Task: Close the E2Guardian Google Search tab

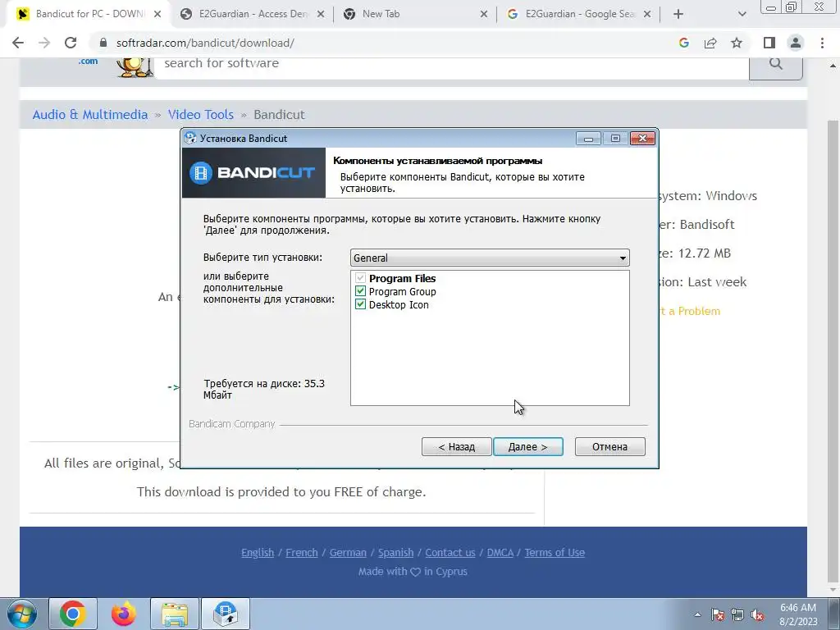Action: (647, 14)
